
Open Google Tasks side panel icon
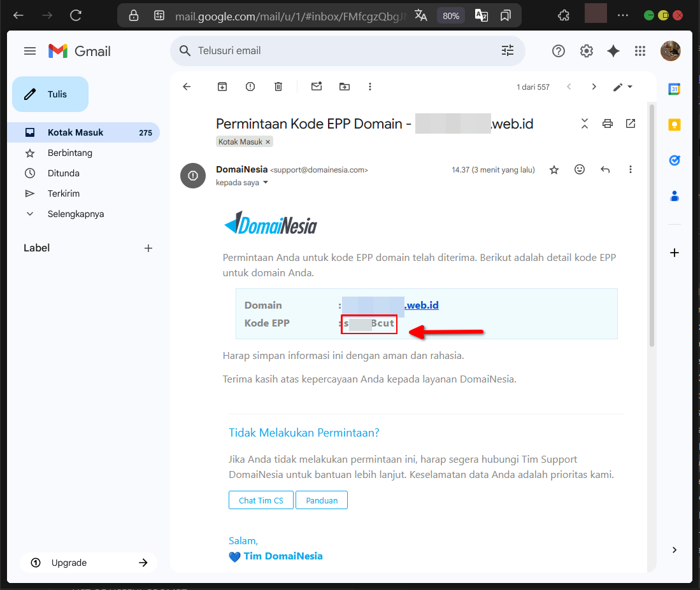pos(674,160)
